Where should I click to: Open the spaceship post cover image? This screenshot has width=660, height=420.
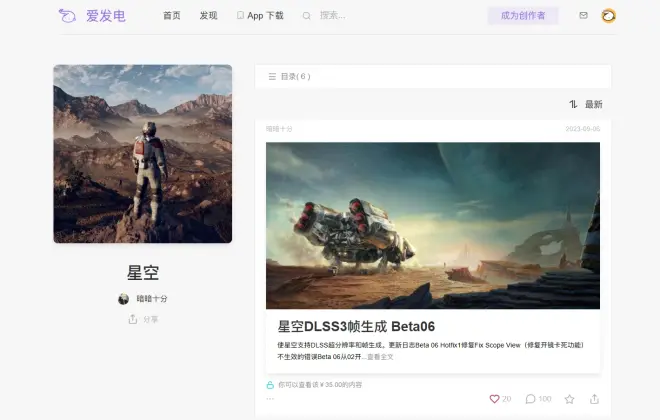click(433, 226)
